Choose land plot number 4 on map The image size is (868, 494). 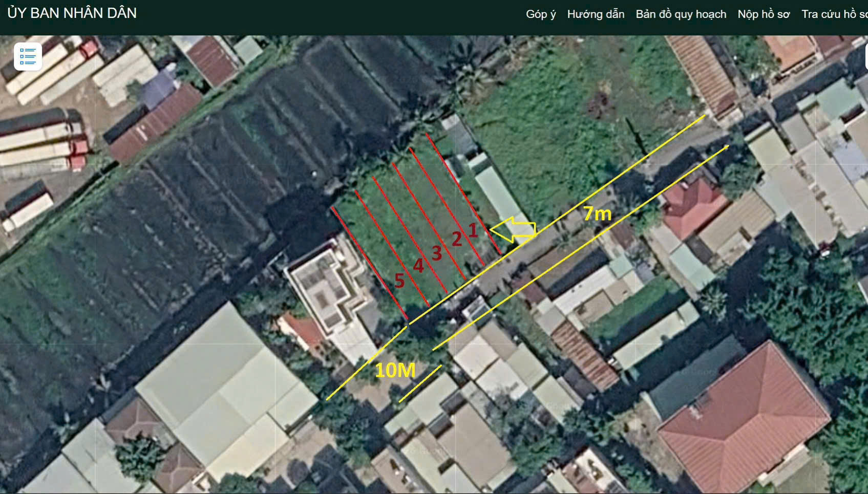click(x=418, y=266)
